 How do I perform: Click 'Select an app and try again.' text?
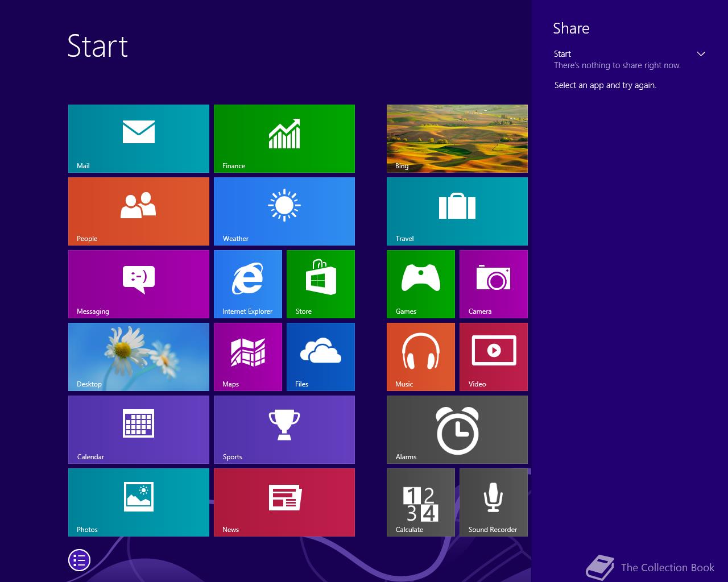(605, 85)
